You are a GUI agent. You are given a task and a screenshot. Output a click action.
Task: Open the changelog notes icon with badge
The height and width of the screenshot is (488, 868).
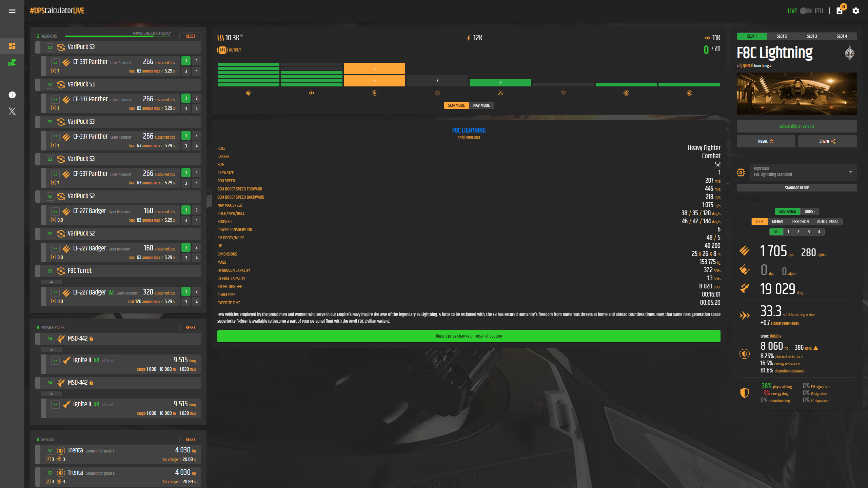(x=840, y=11)
